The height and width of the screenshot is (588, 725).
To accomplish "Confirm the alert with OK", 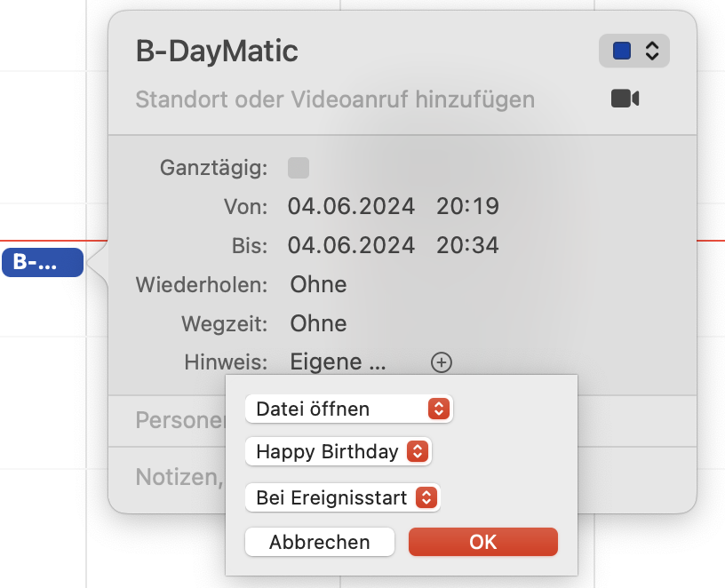I will 482,542.
